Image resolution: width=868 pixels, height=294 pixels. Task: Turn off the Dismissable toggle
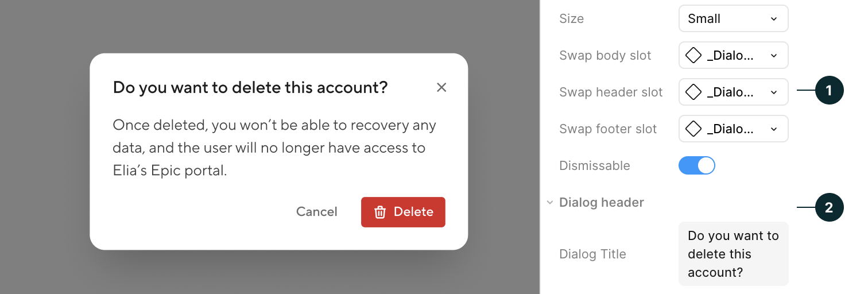coord(697,166)
